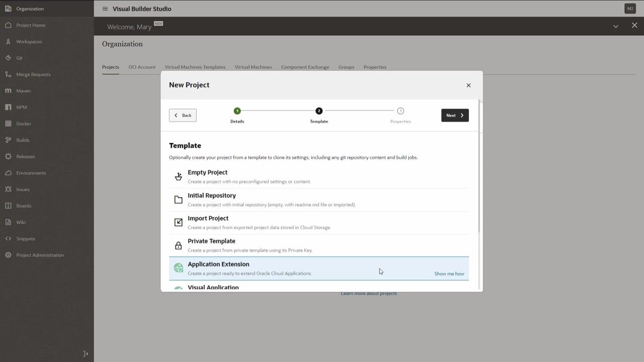Screen dimensions: 644x362
Task: Open the Snippets code icon
Action: (x=8, y=239)
